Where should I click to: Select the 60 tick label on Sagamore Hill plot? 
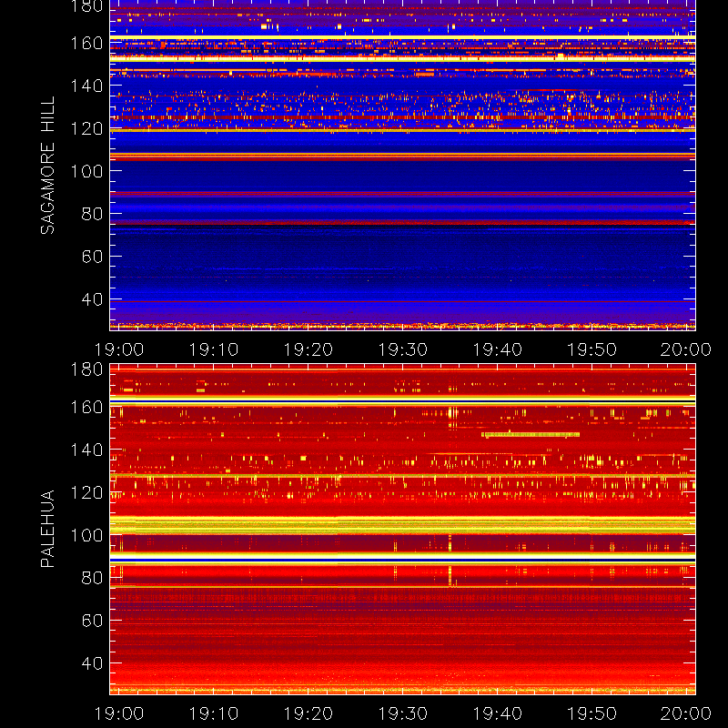tap(92, 257)
